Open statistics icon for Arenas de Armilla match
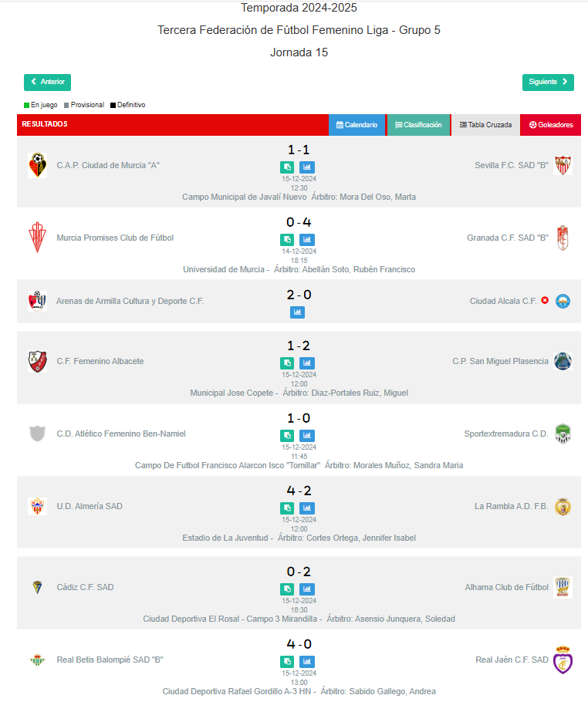 coord(298,312)
